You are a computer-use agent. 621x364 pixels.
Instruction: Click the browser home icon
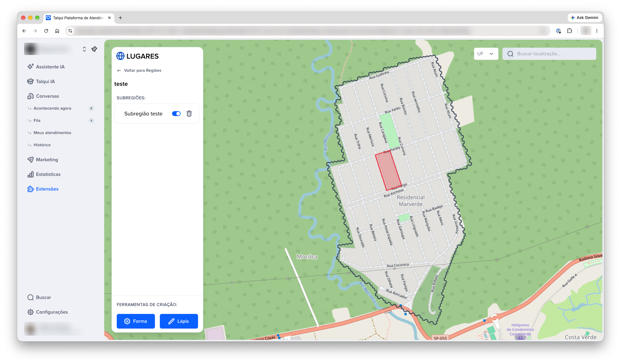click(x=57, y=31)
